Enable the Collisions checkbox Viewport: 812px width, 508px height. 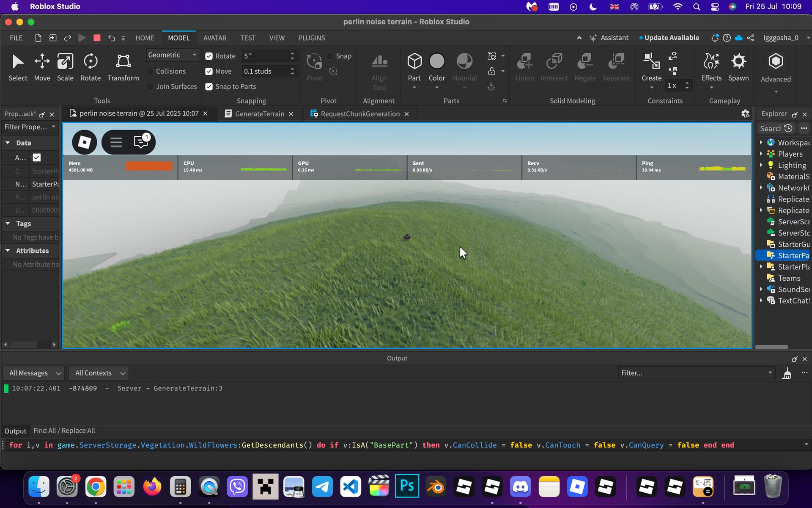coord(150,72)
